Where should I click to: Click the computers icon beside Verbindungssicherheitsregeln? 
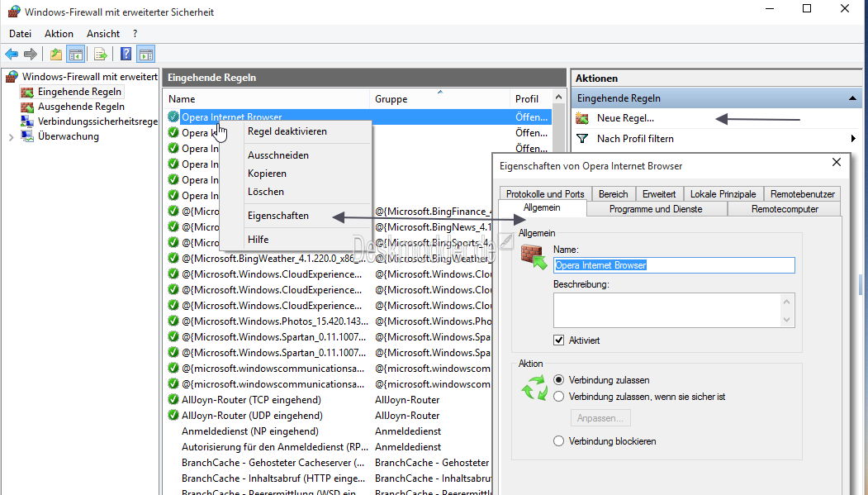(x=27, y=121)
